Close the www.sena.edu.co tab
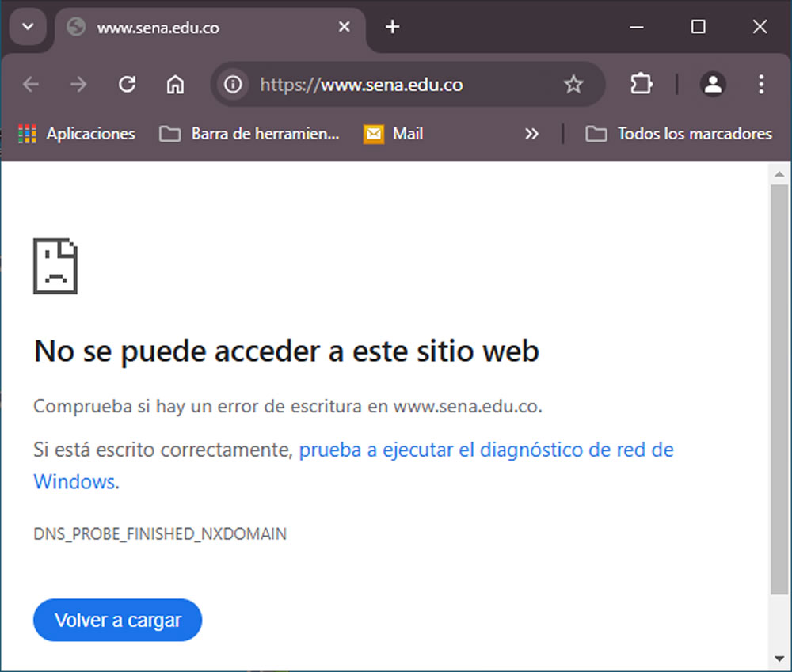 pos(344,27)
